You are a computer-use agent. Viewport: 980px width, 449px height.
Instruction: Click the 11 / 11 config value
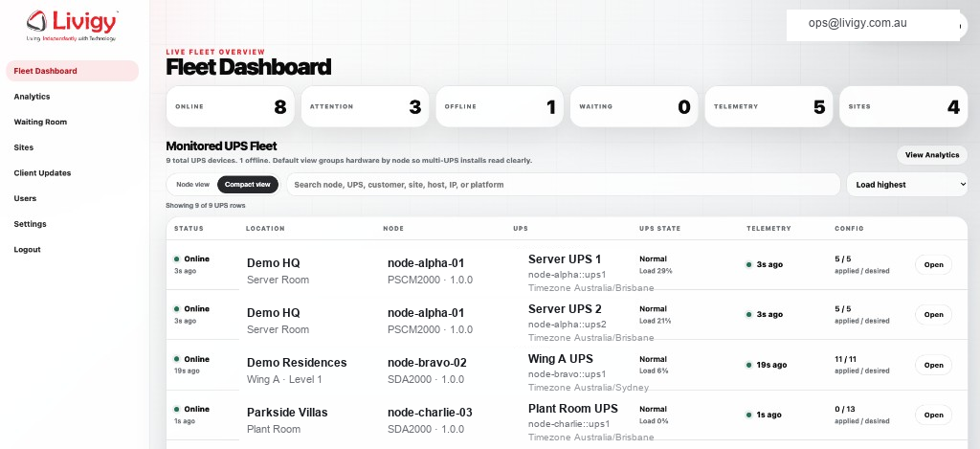pyautogui.click(x=845, y=359)
